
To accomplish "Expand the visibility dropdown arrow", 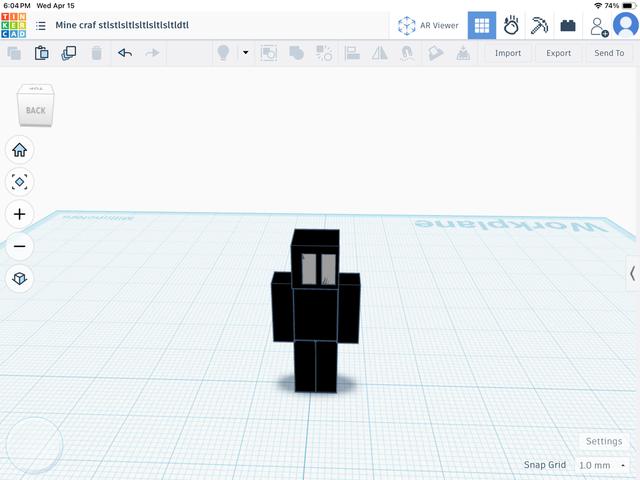I will 246,52.
